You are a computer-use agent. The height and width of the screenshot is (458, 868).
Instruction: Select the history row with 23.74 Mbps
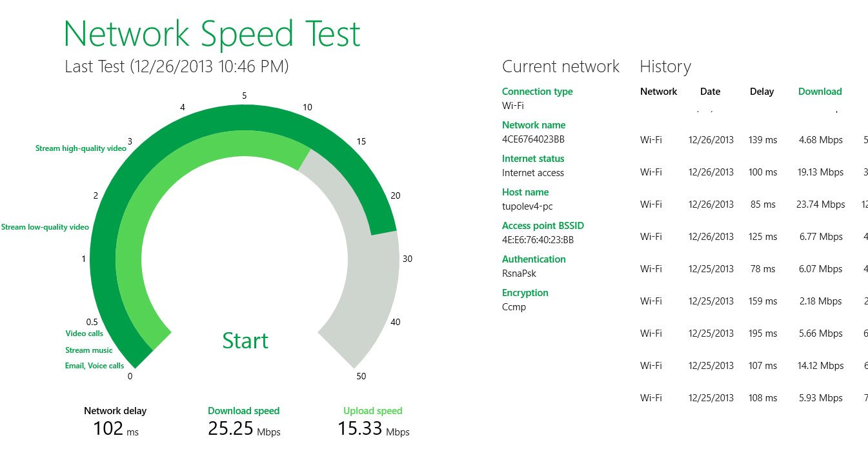(x=754, y=204)
